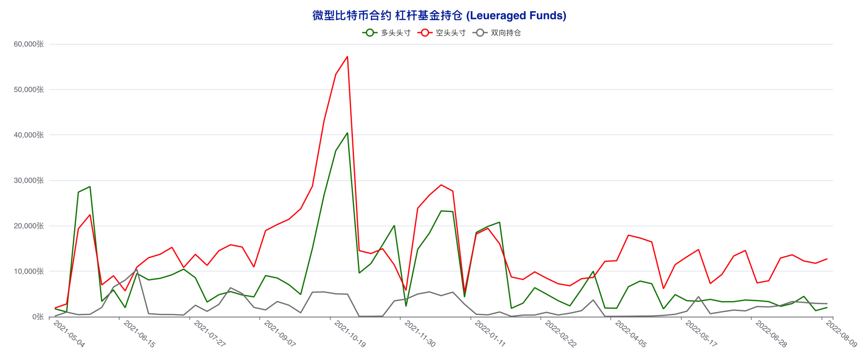
Task: Toggle the 多头头寸 legend series
Action: click(386, 33)
